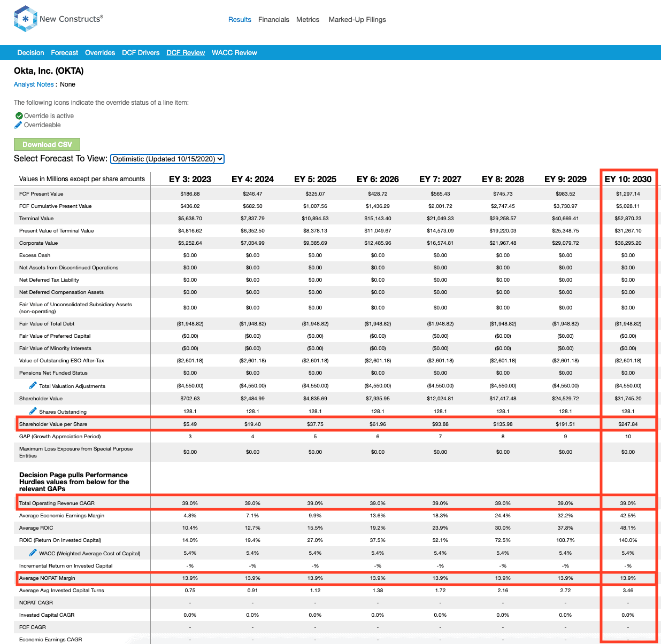Switch to the Decision tab
661x644 pixels.
[x=30, y=53]
